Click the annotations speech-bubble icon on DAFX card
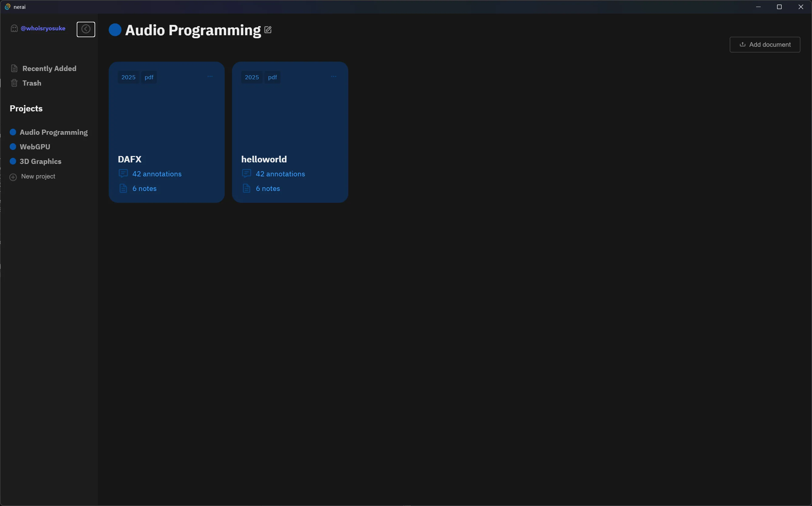Image resolution: width=812 pixels, height=506 pixels. pos(123,173)
